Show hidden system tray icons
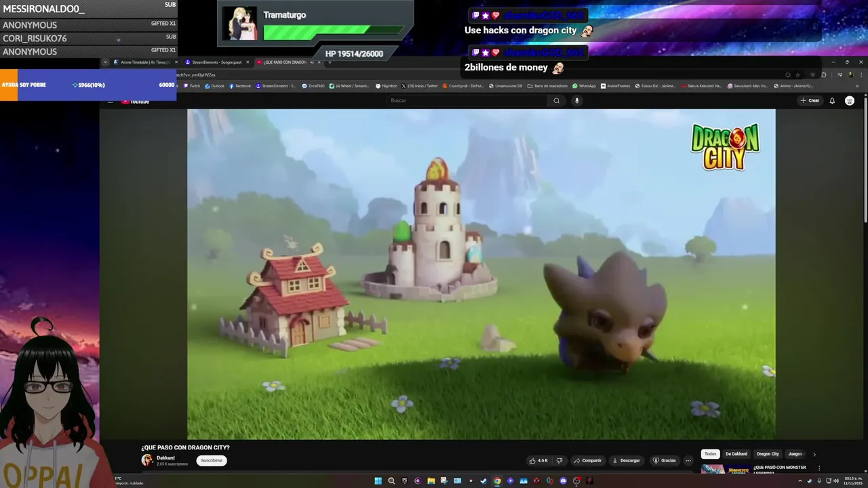The width and height of the screenshot is (868, 488). (801, 481)
